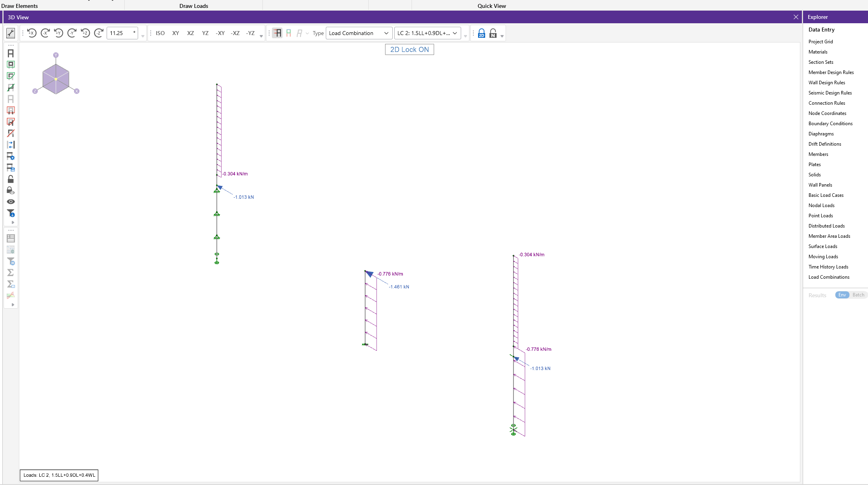Toggle the eye visibility icon on left toolbar
868x485 pixels.
pos(11,202)
